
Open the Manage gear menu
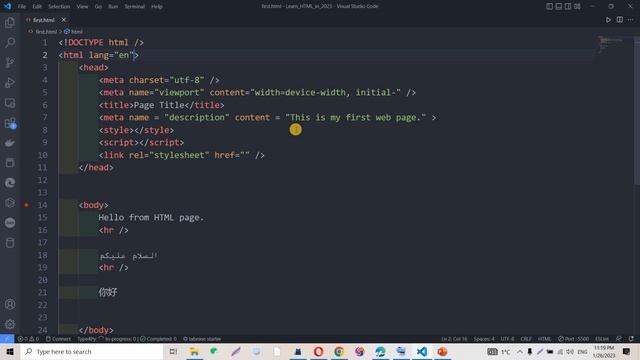(10, 324)
